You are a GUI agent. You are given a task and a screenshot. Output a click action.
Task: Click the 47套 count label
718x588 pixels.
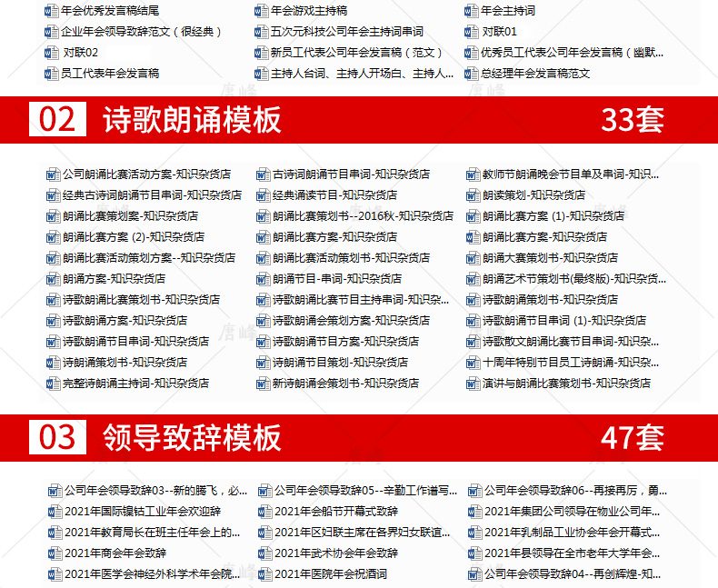(x=633, y=438)
